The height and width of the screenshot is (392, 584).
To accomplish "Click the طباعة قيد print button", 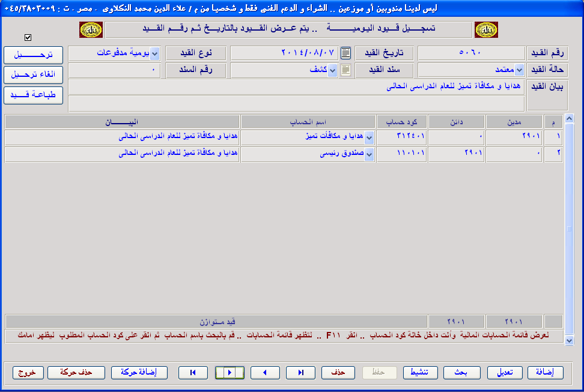I will [33, 95].
